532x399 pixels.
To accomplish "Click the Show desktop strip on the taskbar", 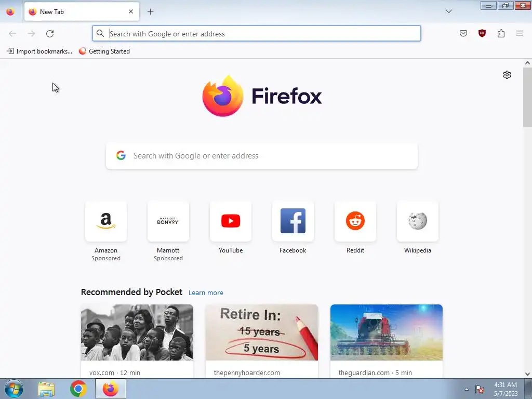I will pos(528,389).
